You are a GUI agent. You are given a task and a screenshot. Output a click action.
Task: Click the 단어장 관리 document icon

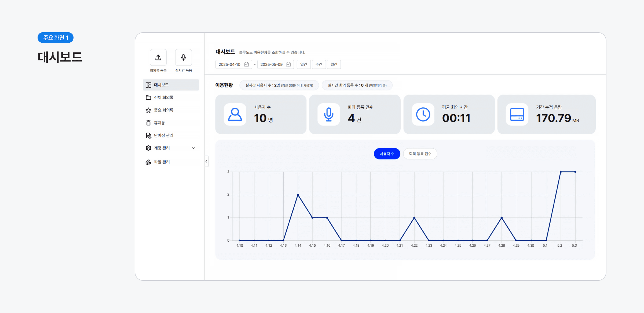[x=148, y=135]
